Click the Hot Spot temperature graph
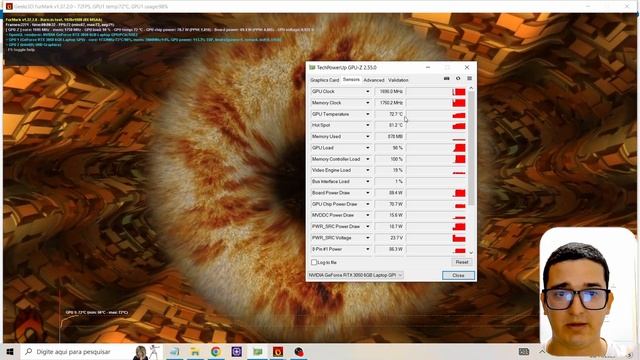Image resolution: width=640 pixels, height=360 pixels. 437,125
